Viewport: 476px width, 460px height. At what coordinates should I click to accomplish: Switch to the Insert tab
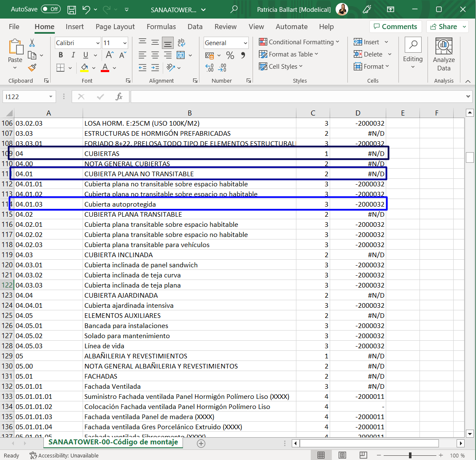(x=75, y=27)
